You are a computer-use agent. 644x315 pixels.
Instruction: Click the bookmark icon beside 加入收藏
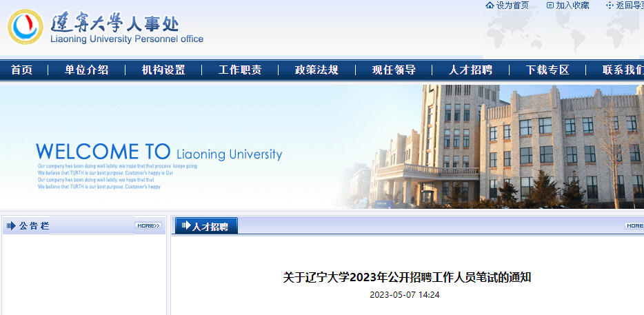point(550,6)
